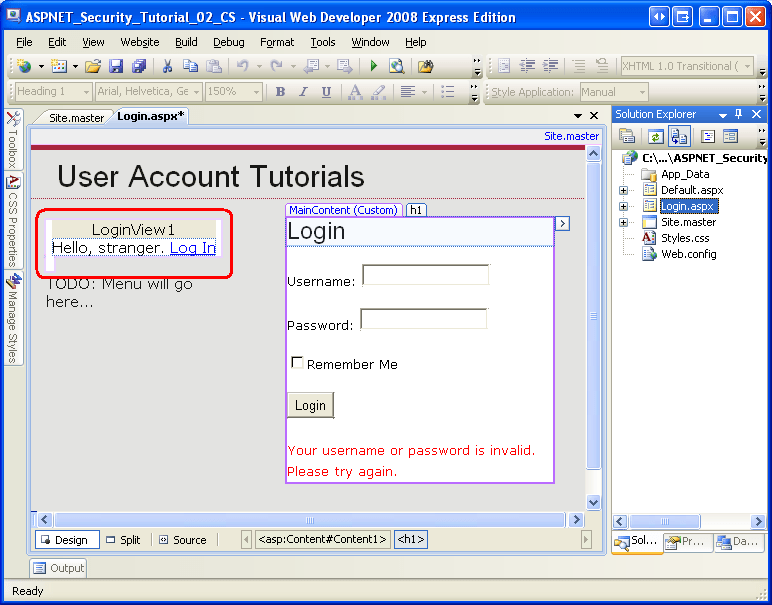
Task: Click the Background Color highlighter icon
Action: click(378, 92)
